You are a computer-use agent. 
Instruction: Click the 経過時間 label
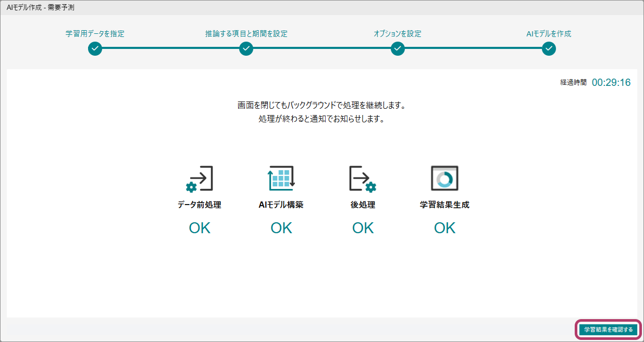pyautogui.click(x=573, y=83)
